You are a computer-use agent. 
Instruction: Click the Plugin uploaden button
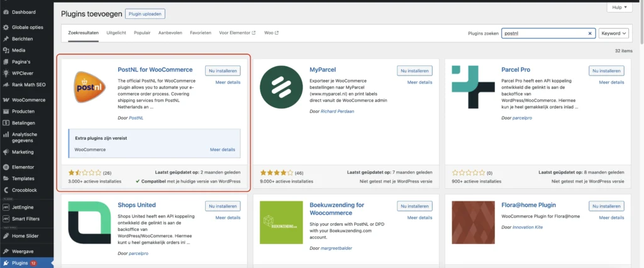[x=145, y=13]
